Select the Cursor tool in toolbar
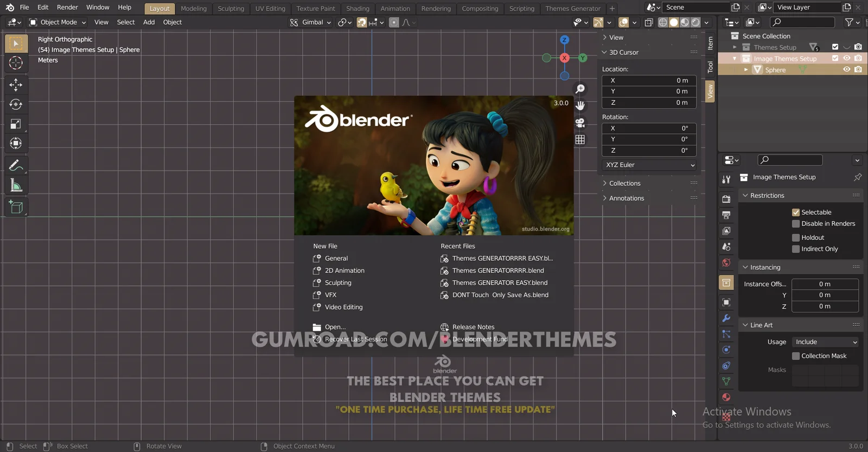 (x=16, y=63)
